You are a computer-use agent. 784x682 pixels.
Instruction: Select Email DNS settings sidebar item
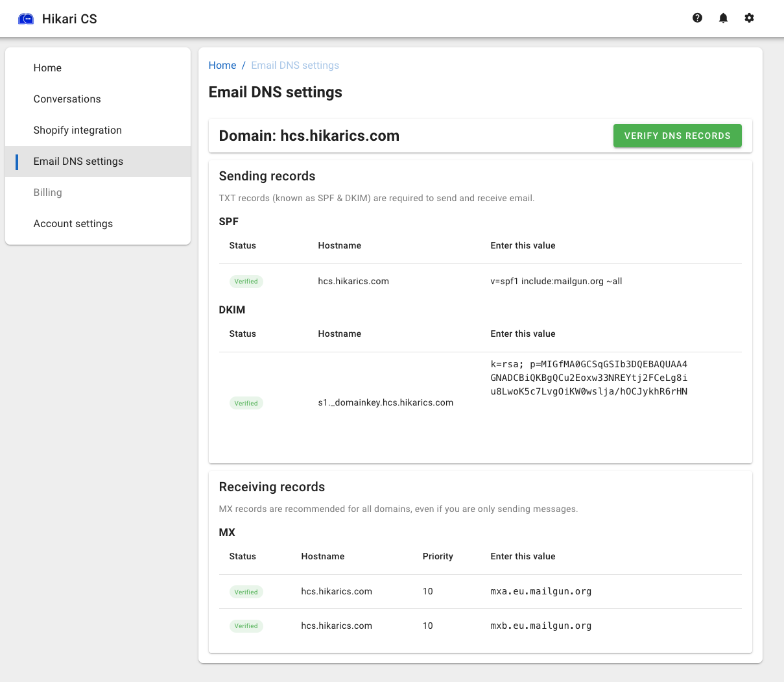point(78,162)
